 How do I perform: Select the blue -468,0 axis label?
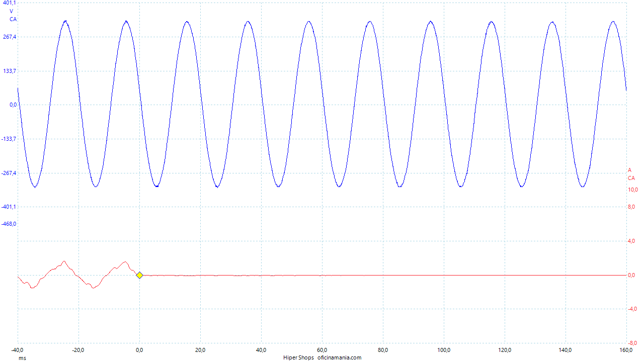point(9,224)
